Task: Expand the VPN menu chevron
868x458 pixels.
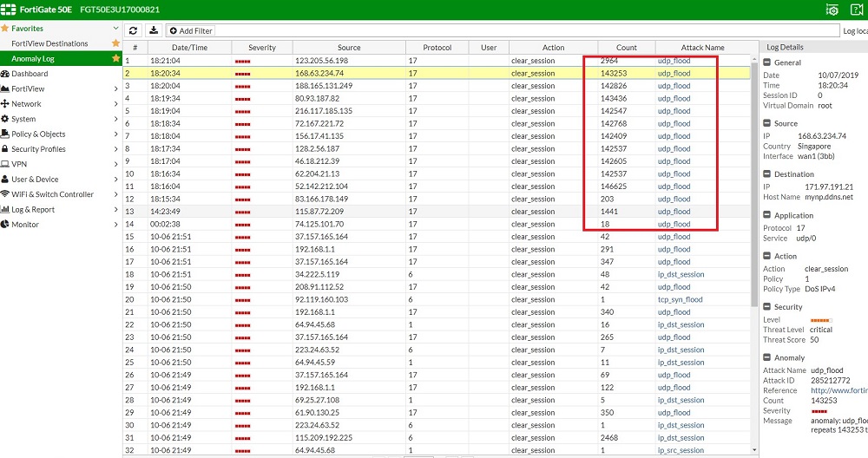Action: coord(115,164)
